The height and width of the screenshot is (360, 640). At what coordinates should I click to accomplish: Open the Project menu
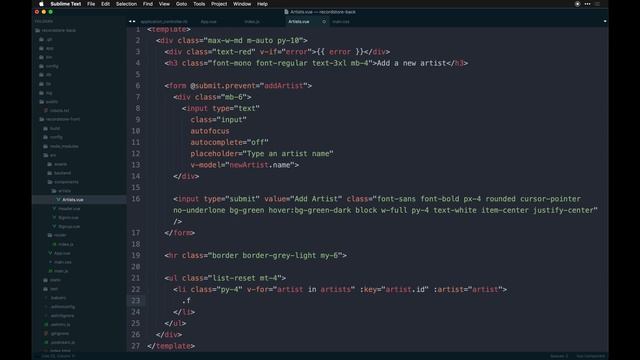click(x=219, y=4)
